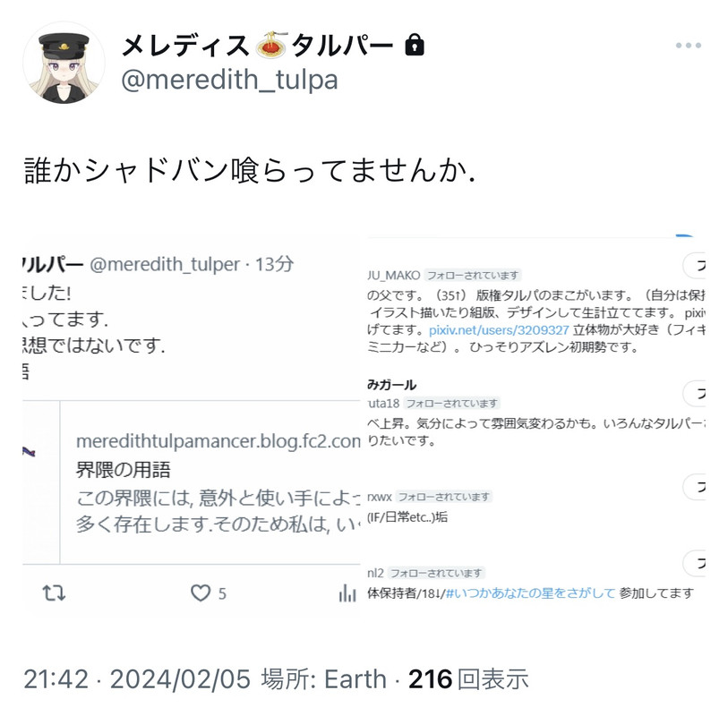Open the @meredith_tulper handle in embedded tweet

(x=165, y=265)
